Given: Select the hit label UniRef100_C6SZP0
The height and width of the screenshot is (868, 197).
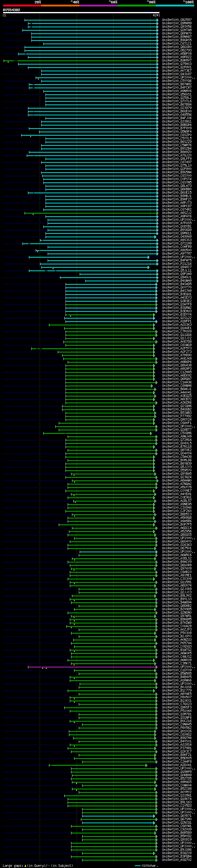Looking at the screenshot, I should [177, 135].
